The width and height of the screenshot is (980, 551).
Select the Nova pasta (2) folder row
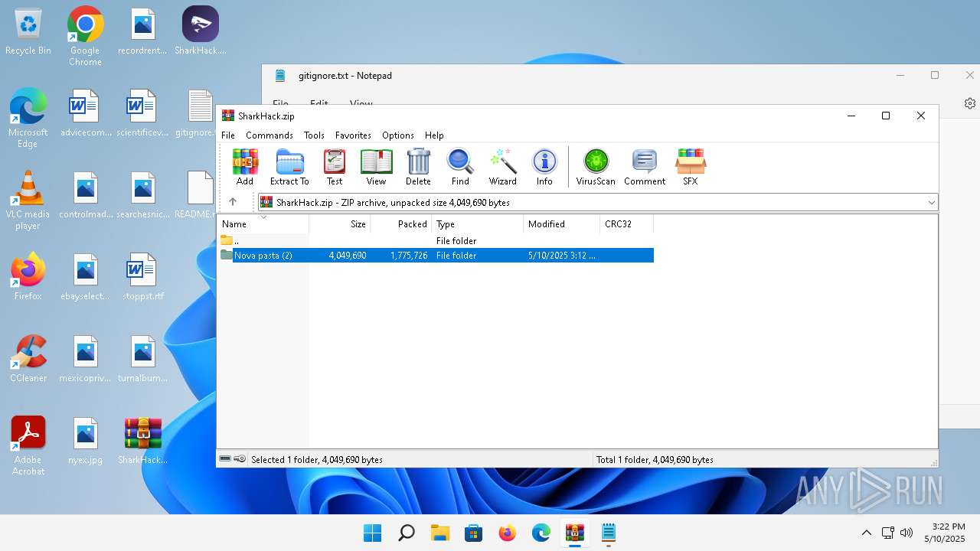[436, 256]
